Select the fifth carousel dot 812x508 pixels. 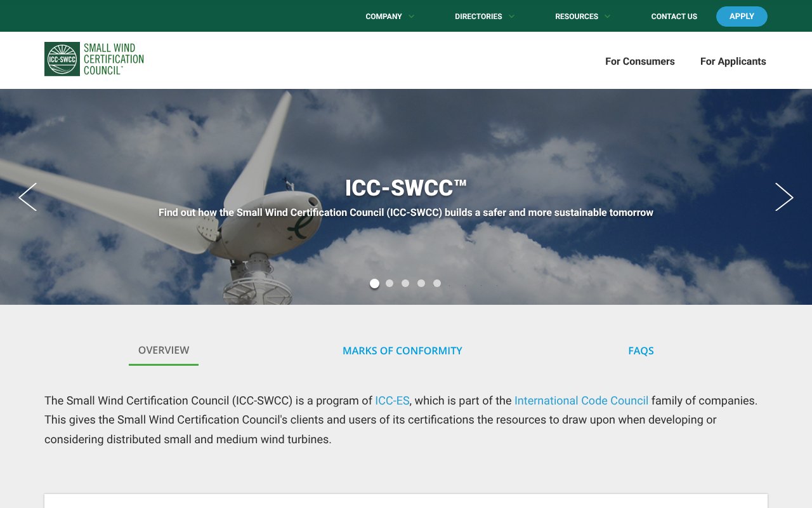tap(437, 283)
